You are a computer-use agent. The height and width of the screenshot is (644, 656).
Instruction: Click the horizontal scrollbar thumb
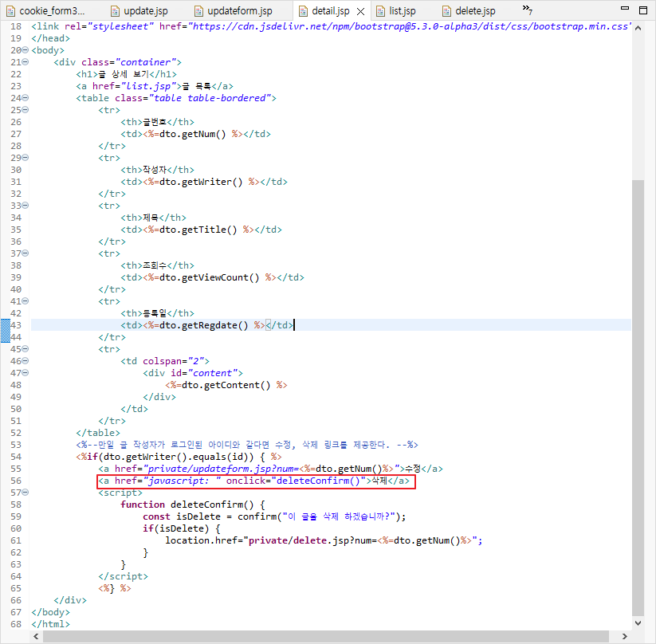(326, 637)
